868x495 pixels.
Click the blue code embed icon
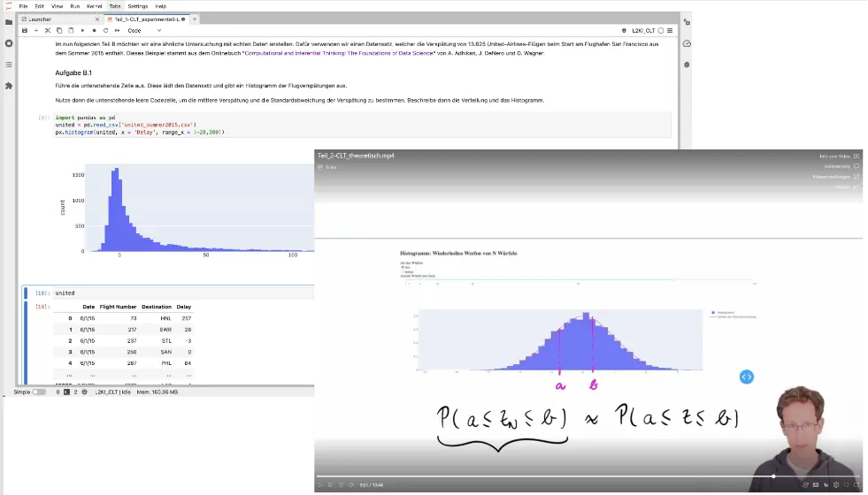(746, 377)
